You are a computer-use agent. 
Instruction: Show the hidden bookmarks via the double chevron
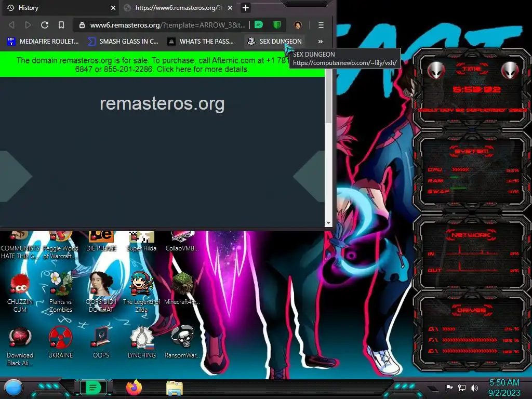pos(320,42)
